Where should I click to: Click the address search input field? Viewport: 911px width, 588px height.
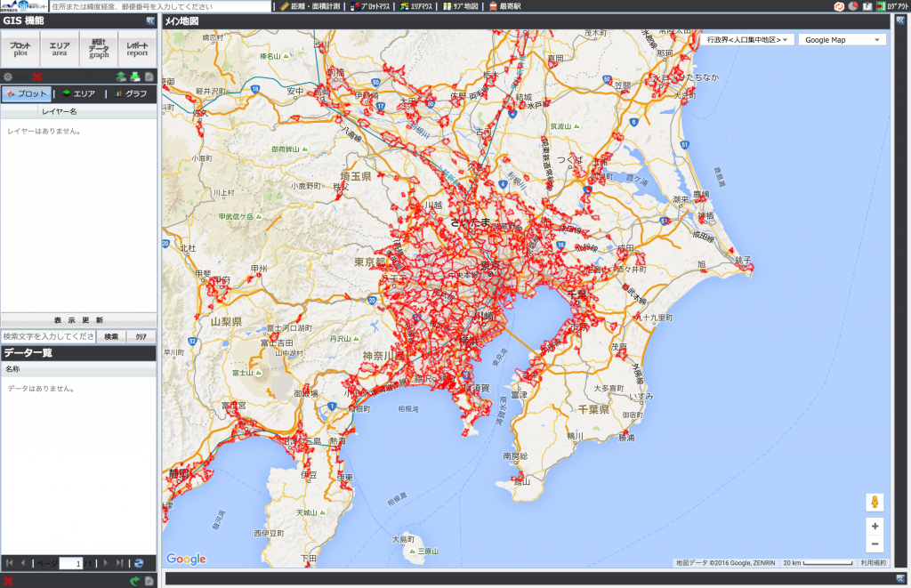(x=160, y=6)
